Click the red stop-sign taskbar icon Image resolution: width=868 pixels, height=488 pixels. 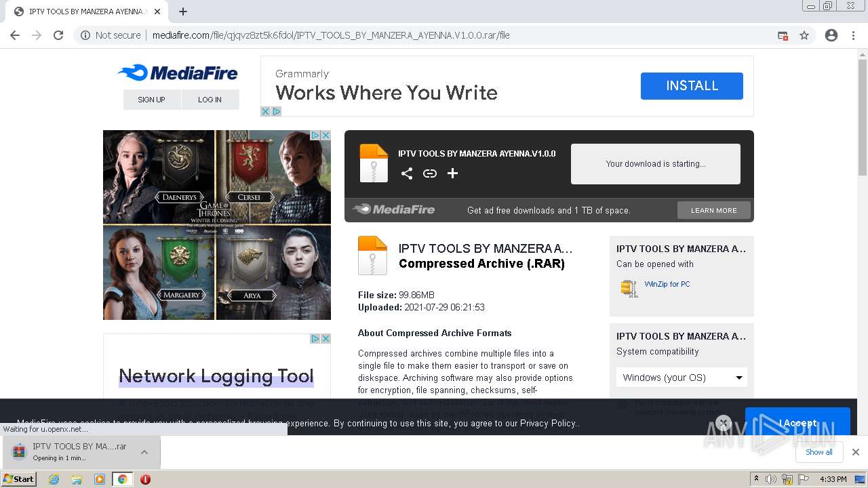click(145, 479)
